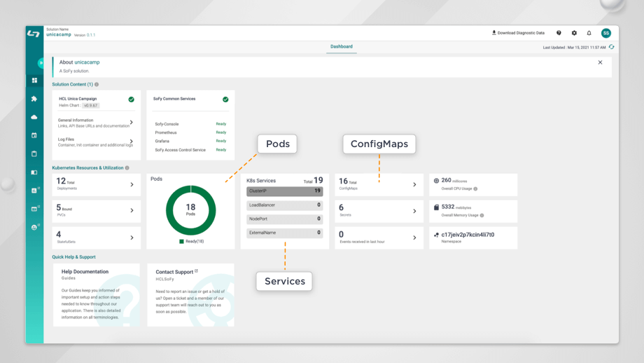Open the Help Documentation card title
This screenshot has height=363, width=644.
[x=85, y=271]
